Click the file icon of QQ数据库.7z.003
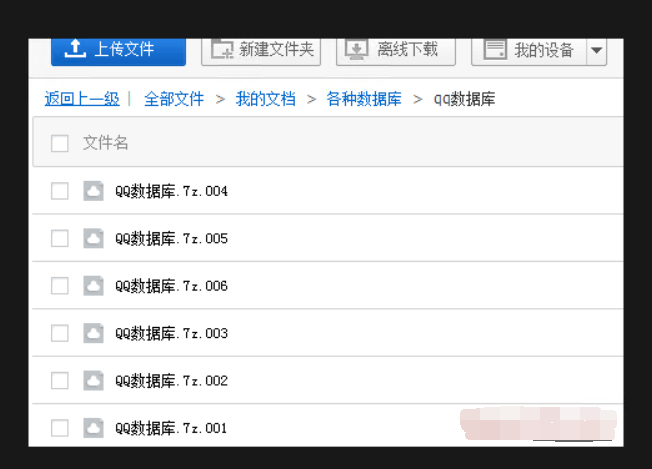The image size is (652, 469). 94,333
